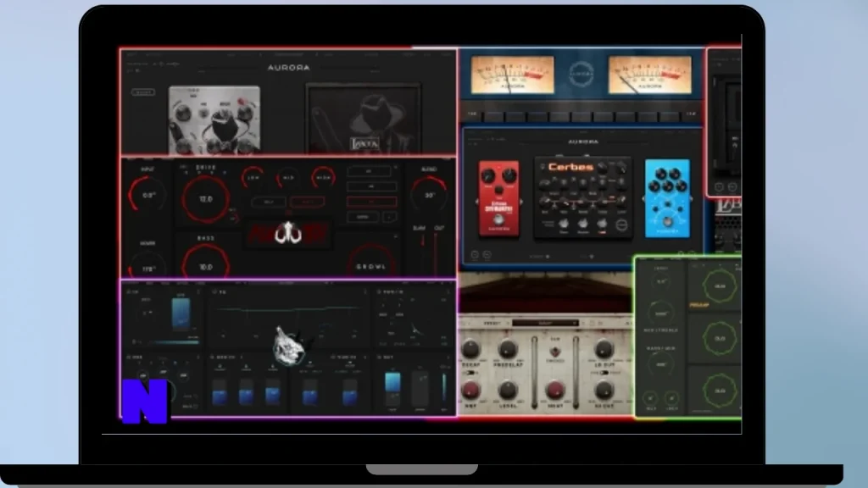The image size is (868, 488).
Task: Click the left knob on the red overdrive pedal
Action: coord(488,176)
